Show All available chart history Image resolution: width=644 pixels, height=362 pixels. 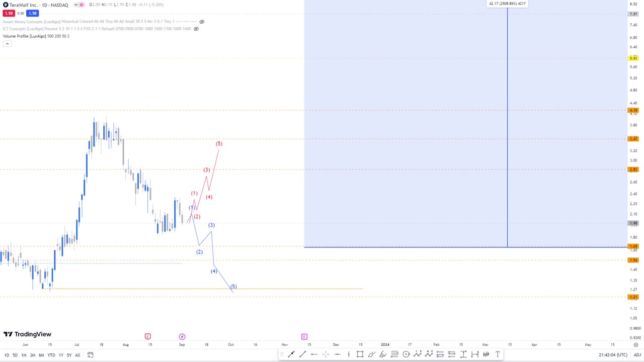click(x=77, y=355)
